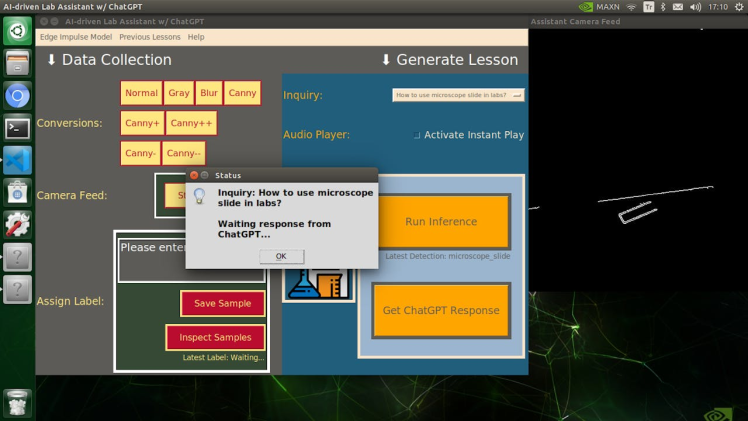The height and width of the screenshot is (421, 748).
Task: Open the Previous Lessons menu
Action: coord(150,37)
